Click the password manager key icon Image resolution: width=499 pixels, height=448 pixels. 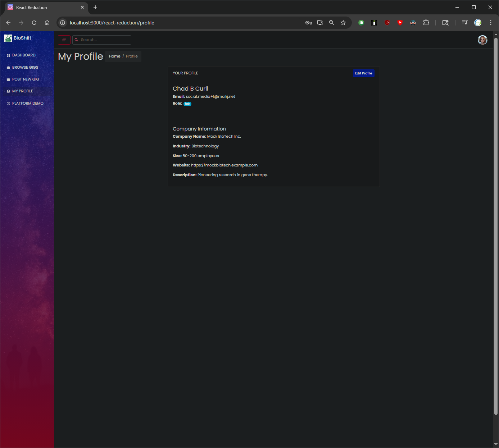(308, 23)
